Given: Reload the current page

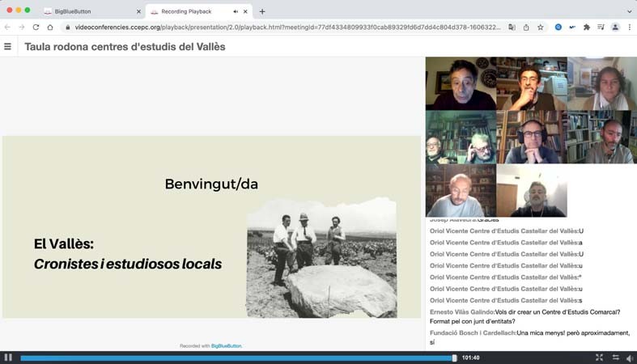Looking at the screenshot, I should tap(36, 28).
